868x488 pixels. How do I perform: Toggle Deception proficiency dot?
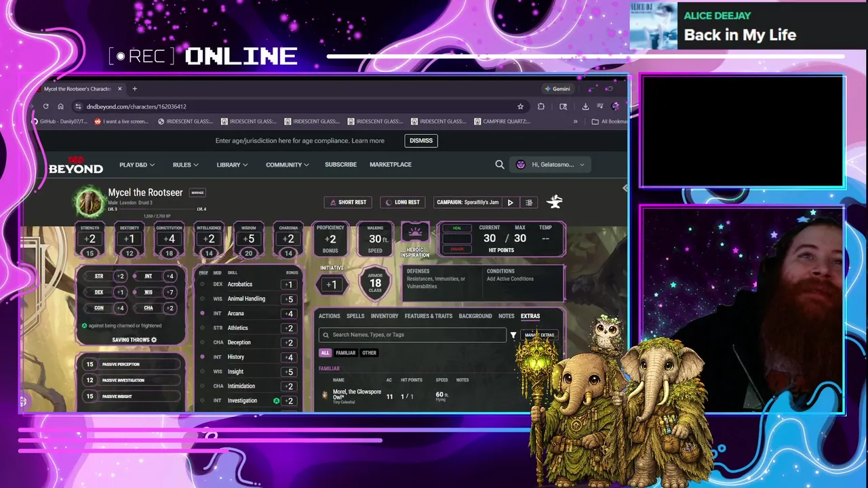tap(202, 342)
